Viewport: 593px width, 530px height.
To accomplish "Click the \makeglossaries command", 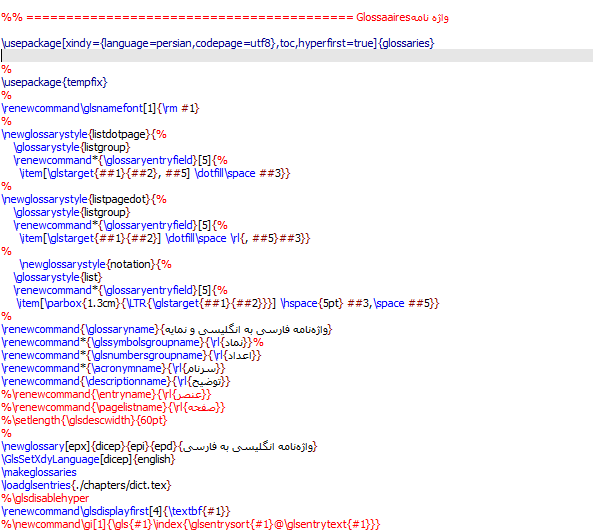I will point(39,472).
